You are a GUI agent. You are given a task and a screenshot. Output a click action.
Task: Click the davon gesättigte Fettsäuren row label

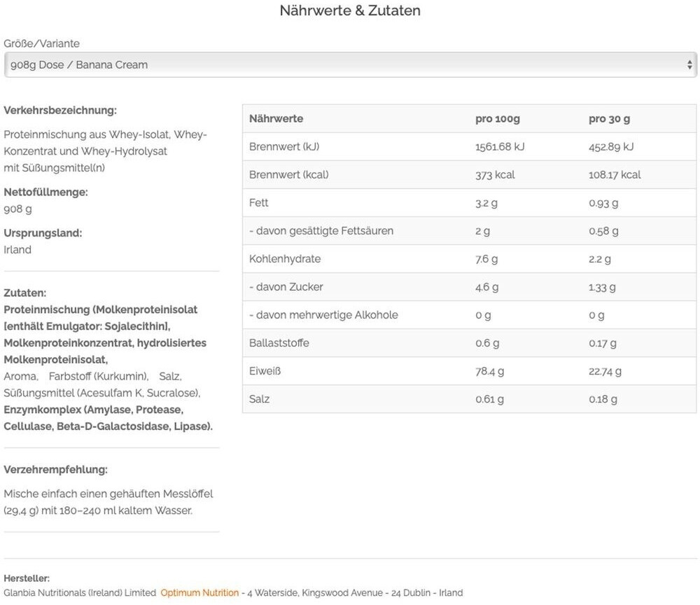tap(321, 231)
